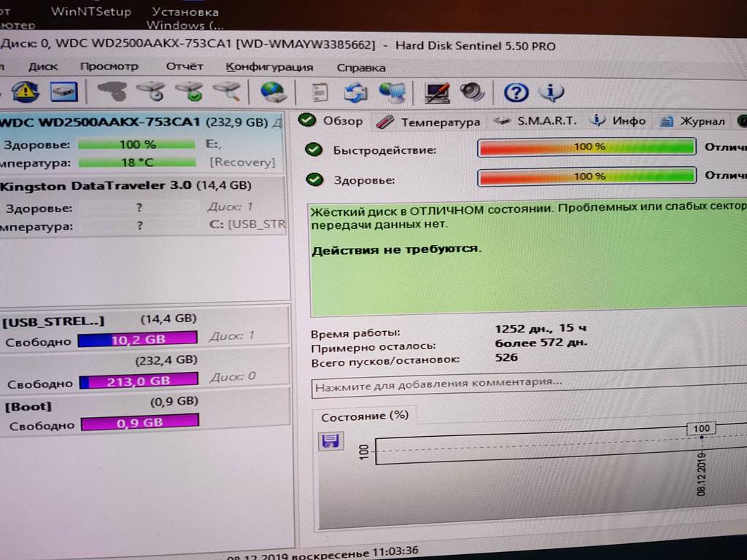Viewport: 747px width, 560px height.
Task: Switch to the Обзор tab
Action: (x=331, y=121)
